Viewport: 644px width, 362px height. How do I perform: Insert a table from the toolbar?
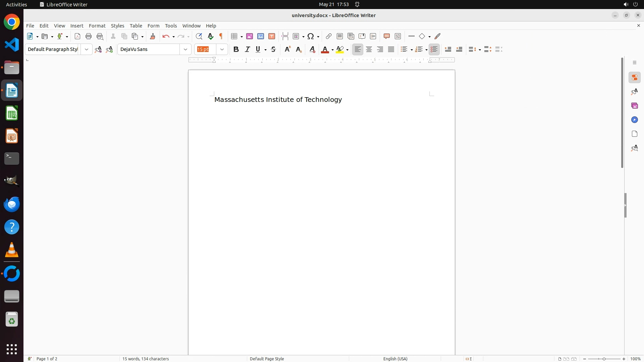pyautogui.click(x=234, y=36)
